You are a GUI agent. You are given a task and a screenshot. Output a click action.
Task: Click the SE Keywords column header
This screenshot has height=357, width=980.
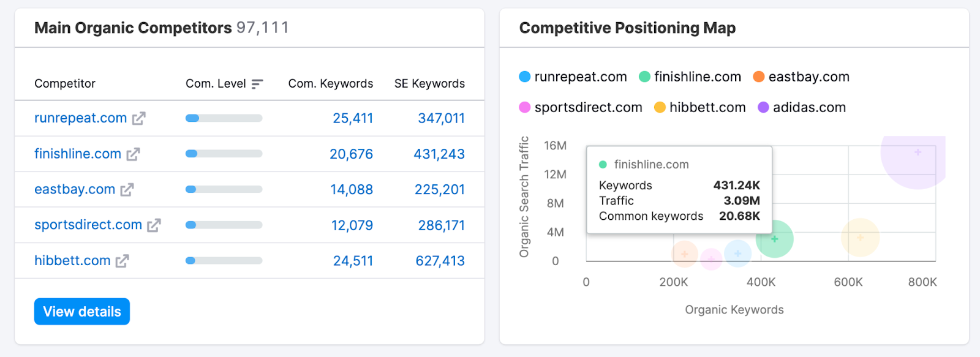point(429,84)
